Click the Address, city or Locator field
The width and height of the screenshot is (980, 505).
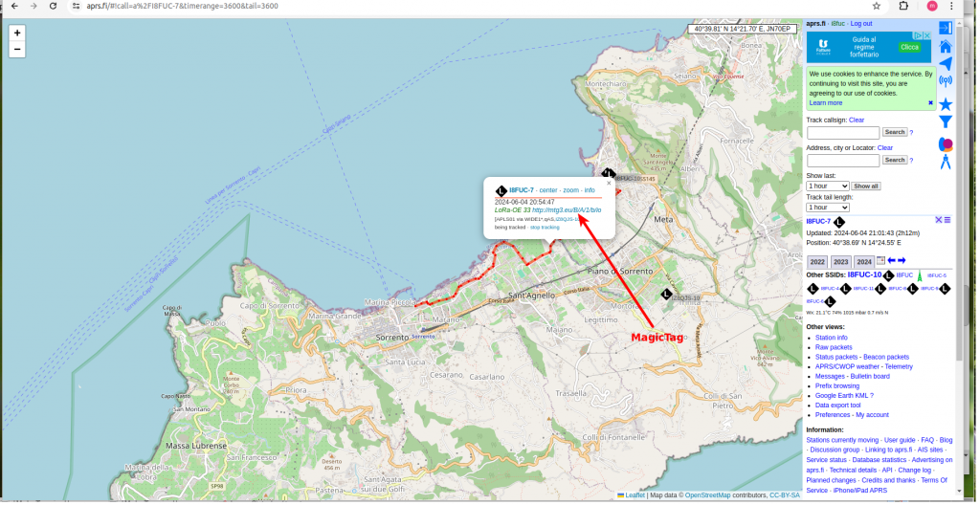pyautogui.click(x=843, y=161)
